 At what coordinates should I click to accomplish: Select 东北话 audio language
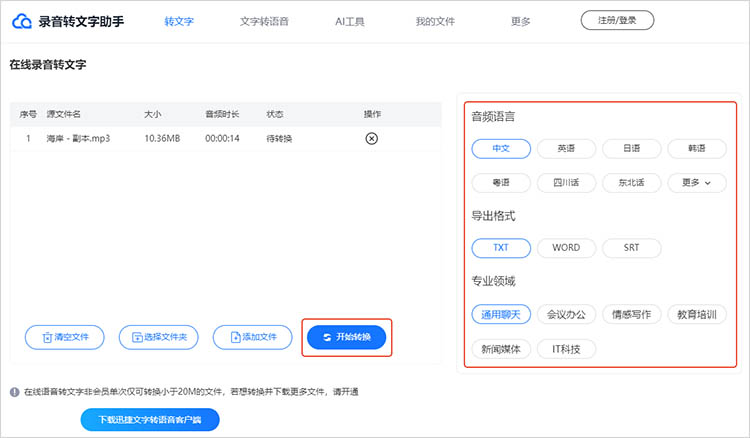pos(631,183)
